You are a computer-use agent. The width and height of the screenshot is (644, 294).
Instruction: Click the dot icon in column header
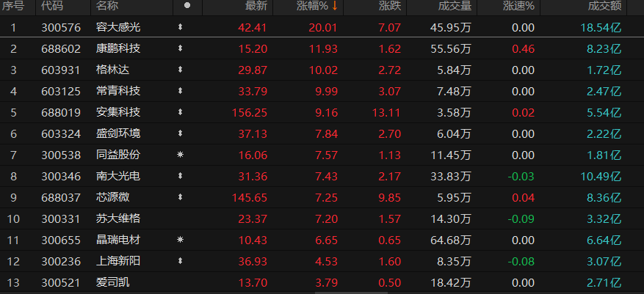coord(187,7)
